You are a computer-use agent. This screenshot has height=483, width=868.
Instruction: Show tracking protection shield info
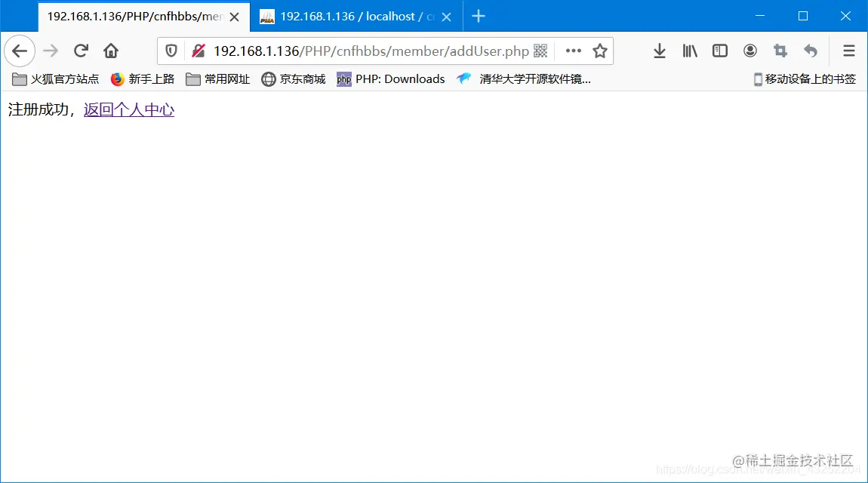[171, 51]
